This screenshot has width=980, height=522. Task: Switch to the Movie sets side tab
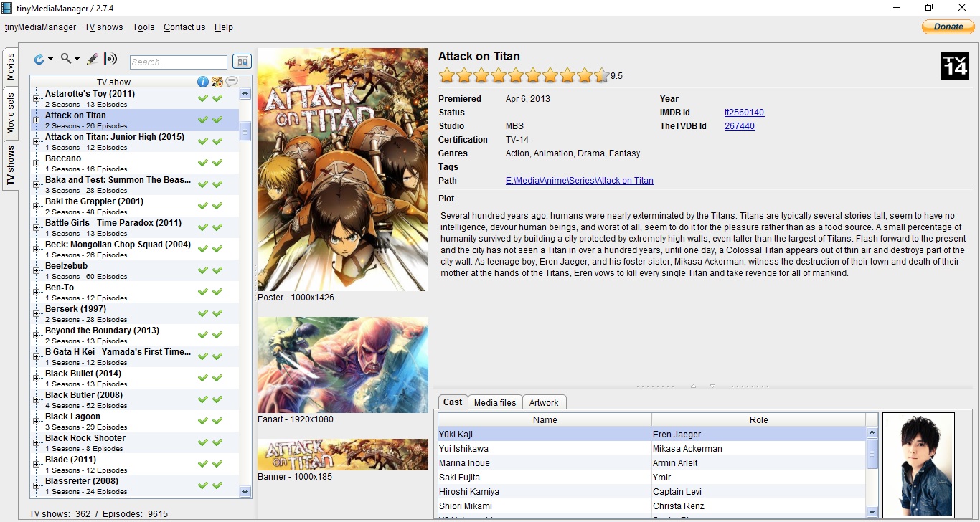[x=10, y=113]
